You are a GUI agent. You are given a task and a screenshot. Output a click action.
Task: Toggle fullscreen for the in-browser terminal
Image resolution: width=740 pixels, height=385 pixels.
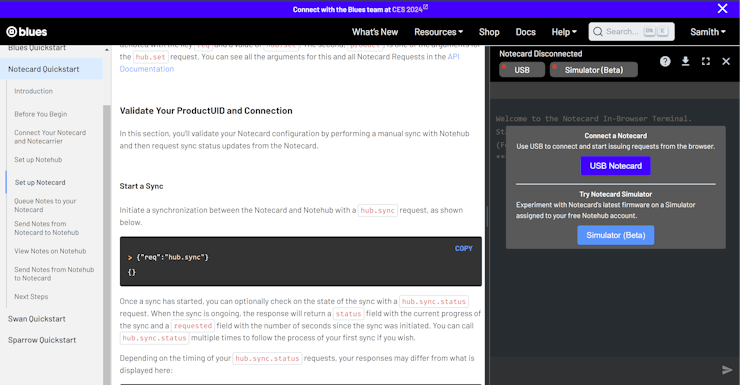click(x=706, y=61)
